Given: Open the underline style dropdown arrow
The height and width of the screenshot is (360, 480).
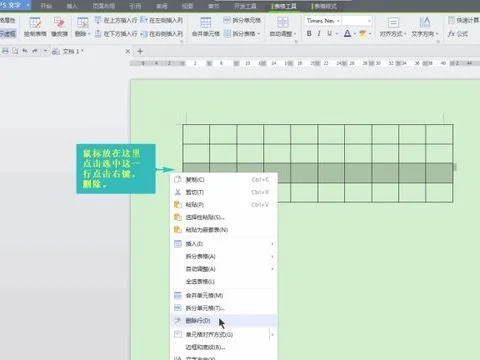Looking at the screenshot, I should [337, 34].
